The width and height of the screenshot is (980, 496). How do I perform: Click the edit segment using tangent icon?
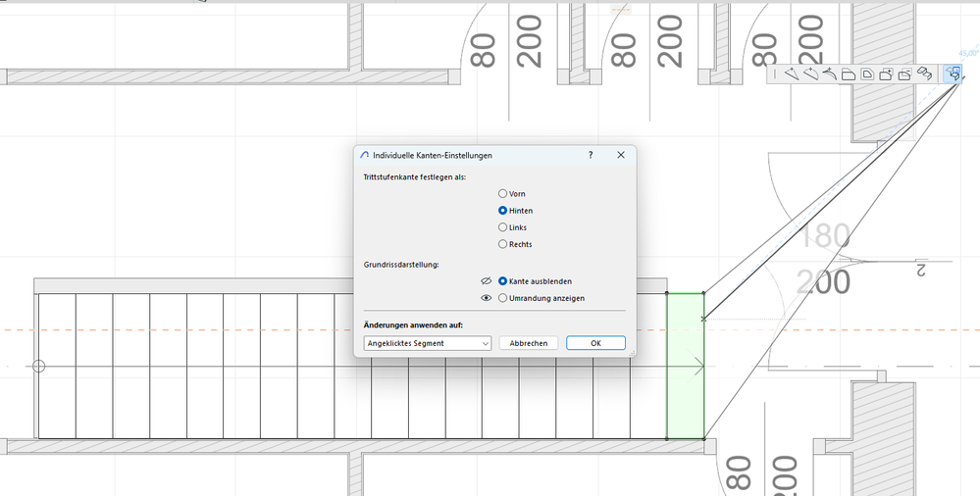[x=829, y=74]
